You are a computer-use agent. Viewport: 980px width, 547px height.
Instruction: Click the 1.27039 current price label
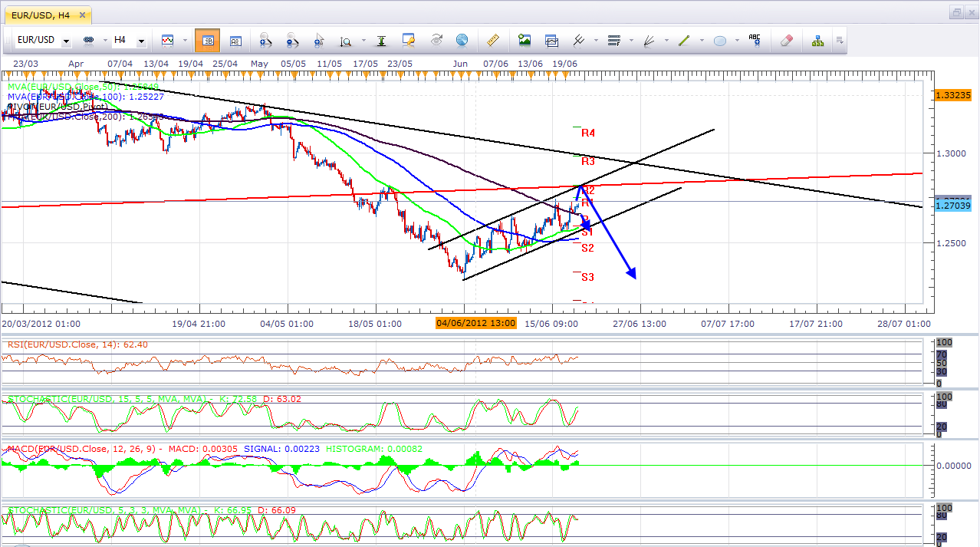953,205
